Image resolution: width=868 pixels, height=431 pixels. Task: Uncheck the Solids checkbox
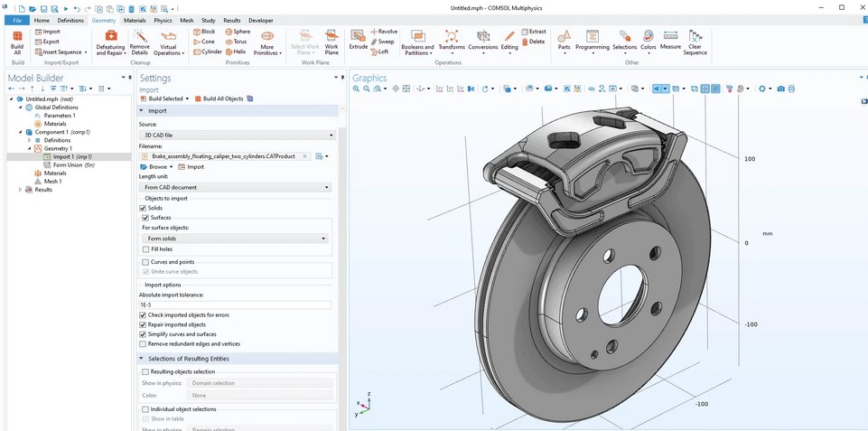coord(143,208)
